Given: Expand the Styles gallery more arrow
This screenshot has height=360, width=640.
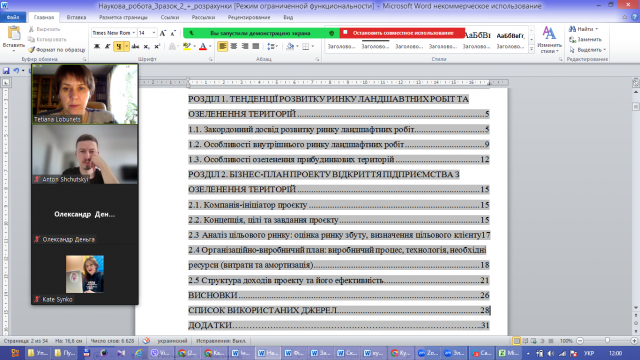Looking at the screenshot, I should tap(531, 49).
